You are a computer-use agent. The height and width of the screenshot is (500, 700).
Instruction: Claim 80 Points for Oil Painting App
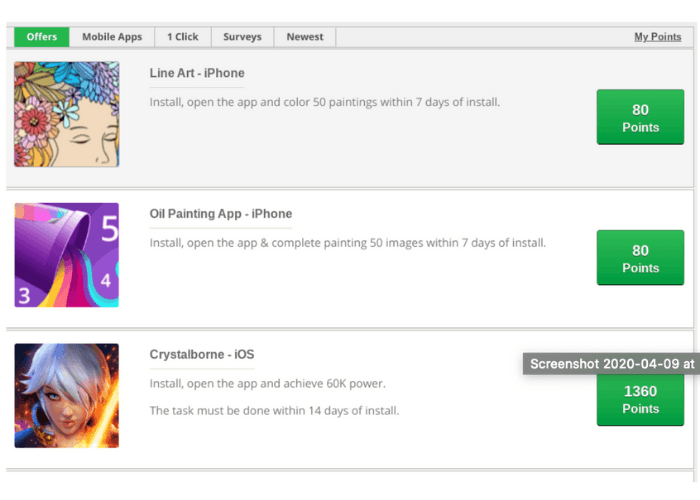pos(640,258)
